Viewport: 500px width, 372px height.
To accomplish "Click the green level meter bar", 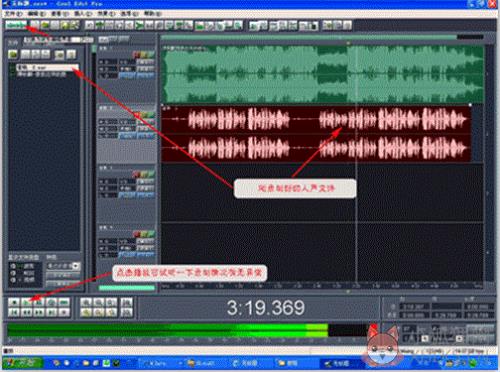I will pos(168,330).
